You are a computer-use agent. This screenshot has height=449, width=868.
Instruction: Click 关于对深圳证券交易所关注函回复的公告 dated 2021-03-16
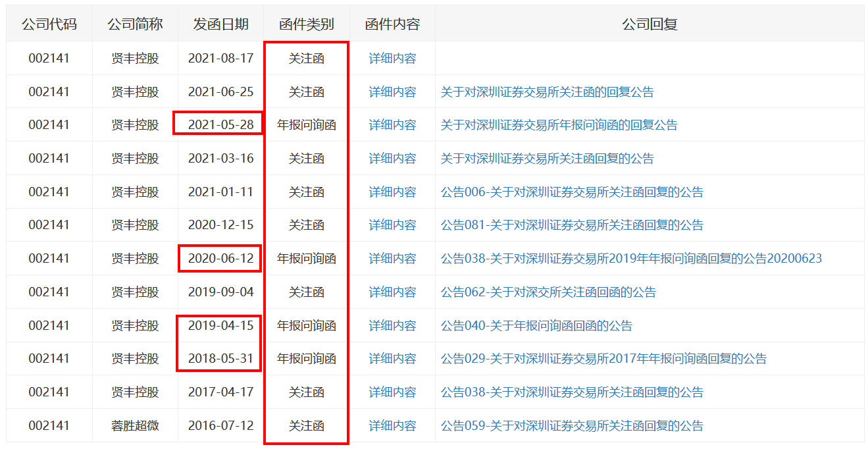[x=547, y=159]
